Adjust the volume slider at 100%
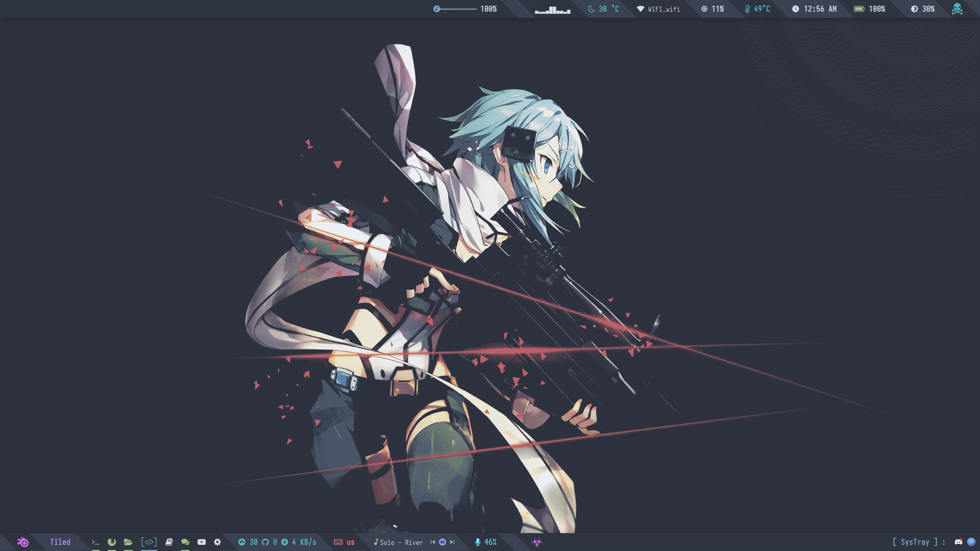The image size is (980, 551). point(457,9)
